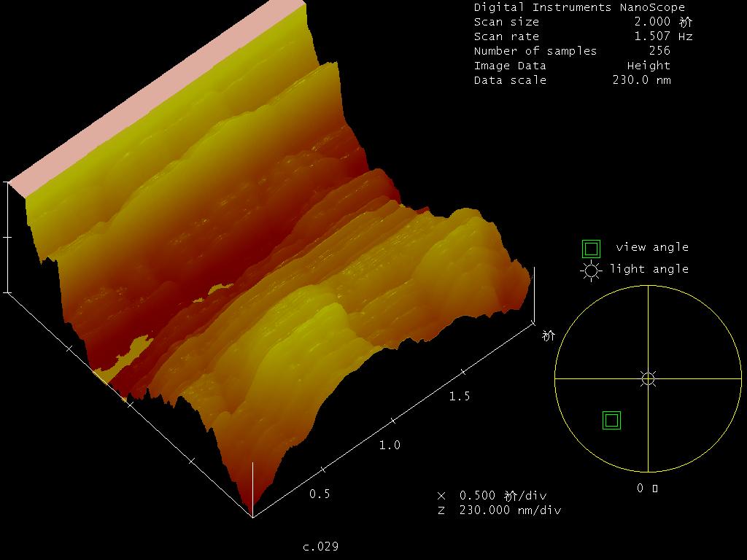
Task: Click the X 0.500 per div label
Action: 492,496
